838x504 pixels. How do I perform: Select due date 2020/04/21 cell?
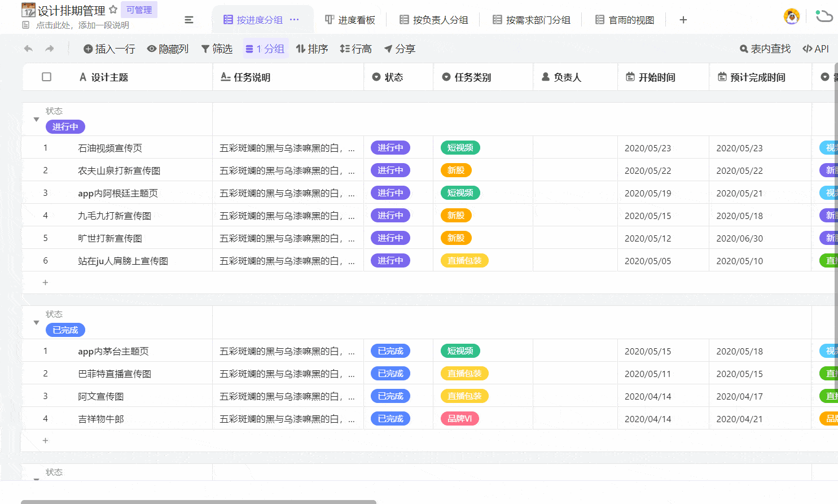[760, 419]
